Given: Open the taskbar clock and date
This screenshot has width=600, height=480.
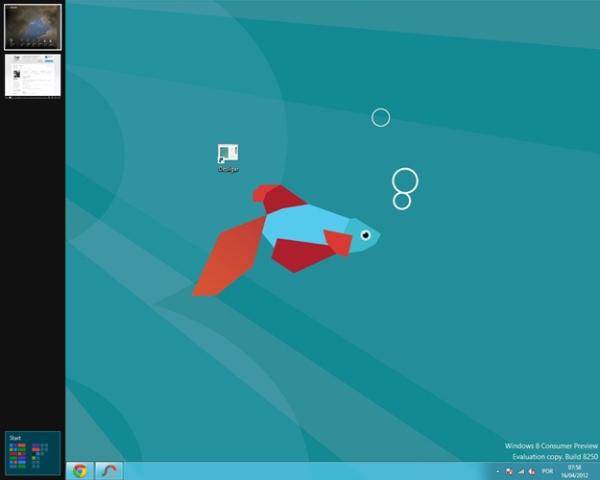Looking at the screenshot, I should 574,471.
